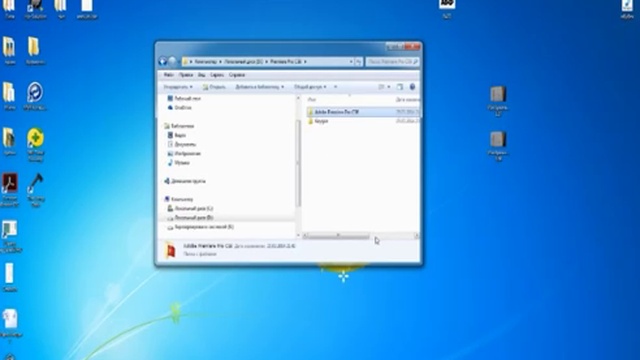The width and height of the screenshot is (640, 360).
Task: Open the Документы library
Action: (182, 144)
